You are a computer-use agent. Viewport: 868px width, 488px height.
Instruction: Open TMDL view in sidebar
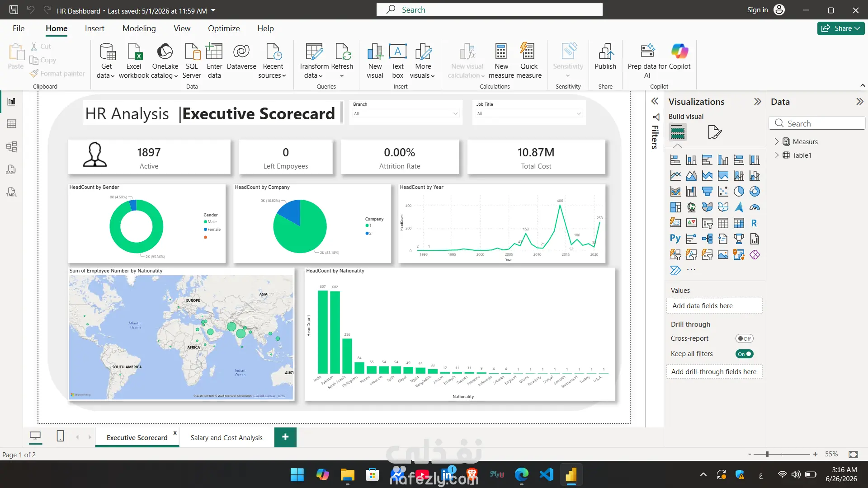[11, 192]
